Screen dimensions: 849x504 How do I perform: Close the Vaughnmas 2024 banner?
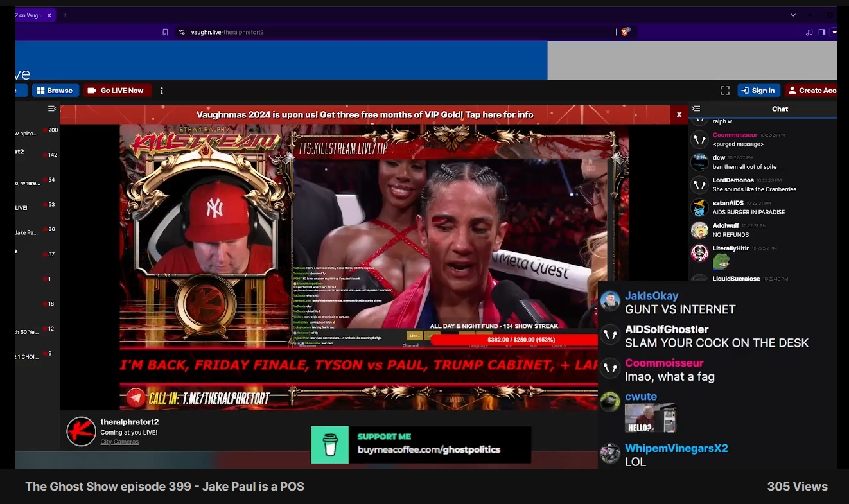point(679,115)
